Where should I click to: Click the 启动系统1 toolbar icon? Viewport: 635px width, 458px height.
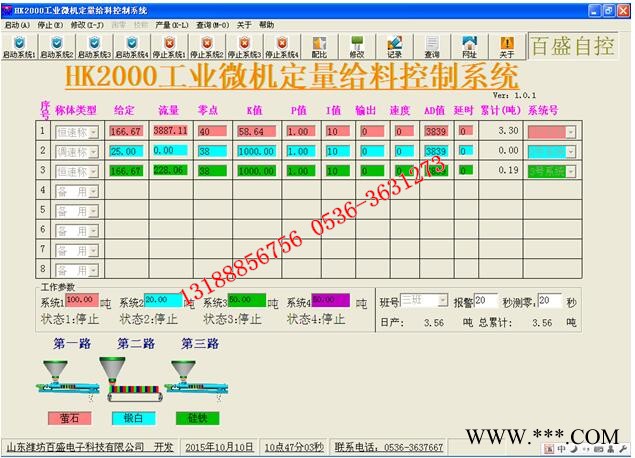[x=19, y=47]
